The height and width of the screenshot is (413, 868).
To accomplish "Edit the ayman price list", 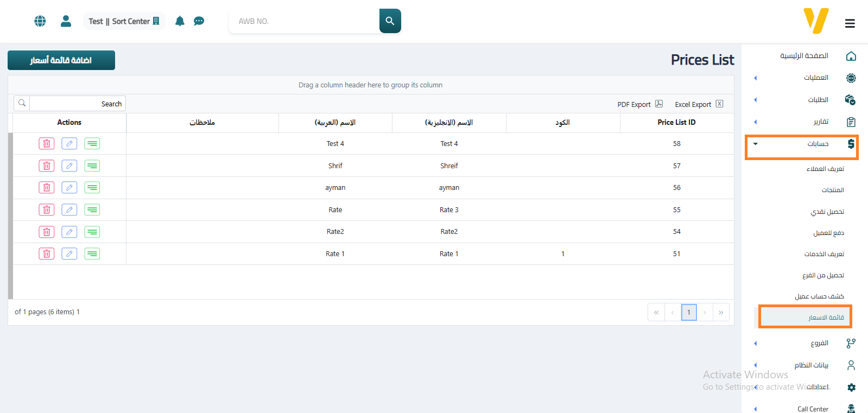I will [69, 188].
